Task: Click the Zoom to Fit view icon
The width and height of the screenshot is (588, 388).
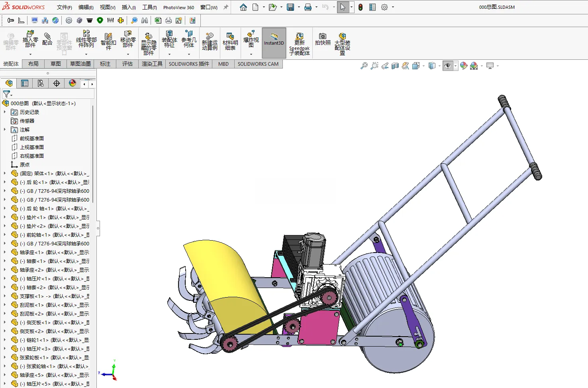Action: [364, 66]
